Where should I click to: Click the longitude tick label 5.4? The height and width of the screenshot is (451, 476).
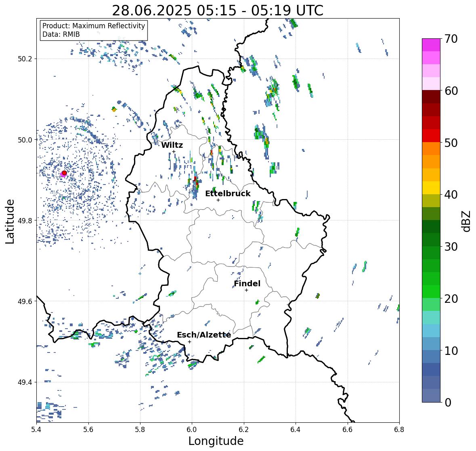[x=36, y=430]
